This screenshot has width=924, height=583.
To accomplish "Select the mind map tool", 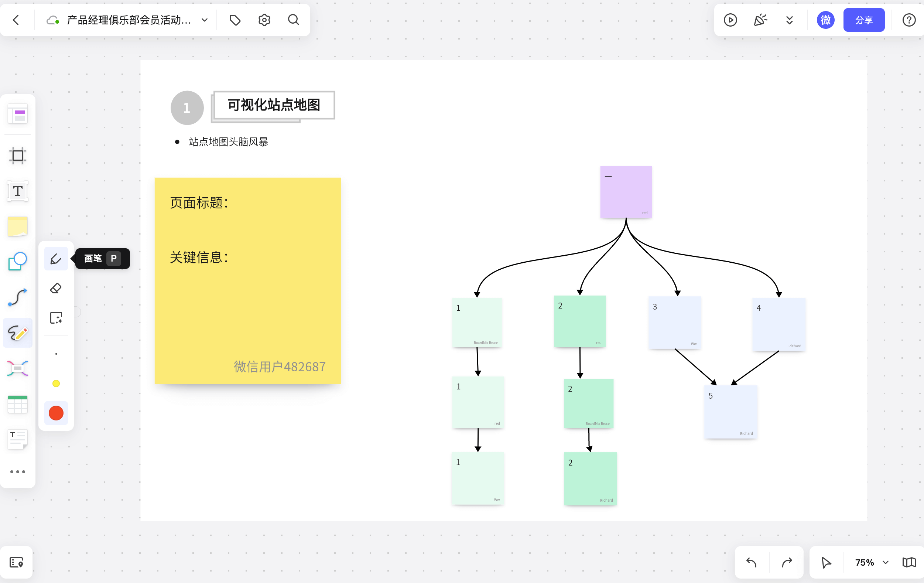I will pos(18,368).
